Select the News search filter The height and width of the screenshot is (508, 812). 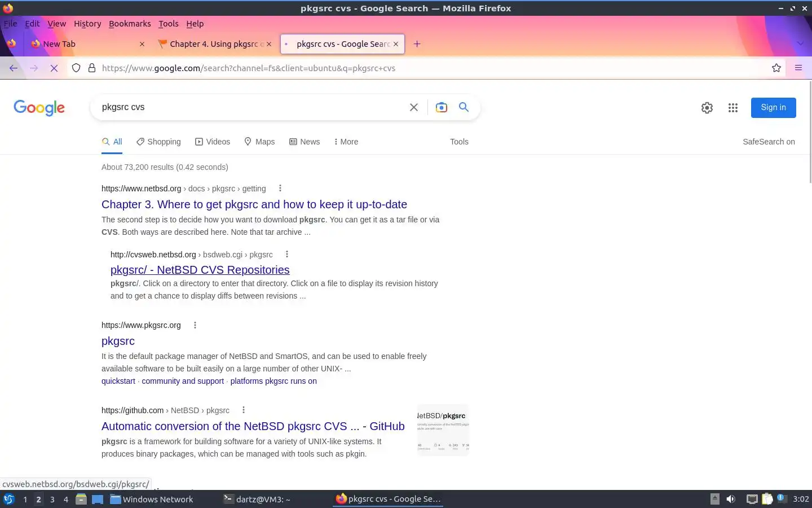point(304,142)
